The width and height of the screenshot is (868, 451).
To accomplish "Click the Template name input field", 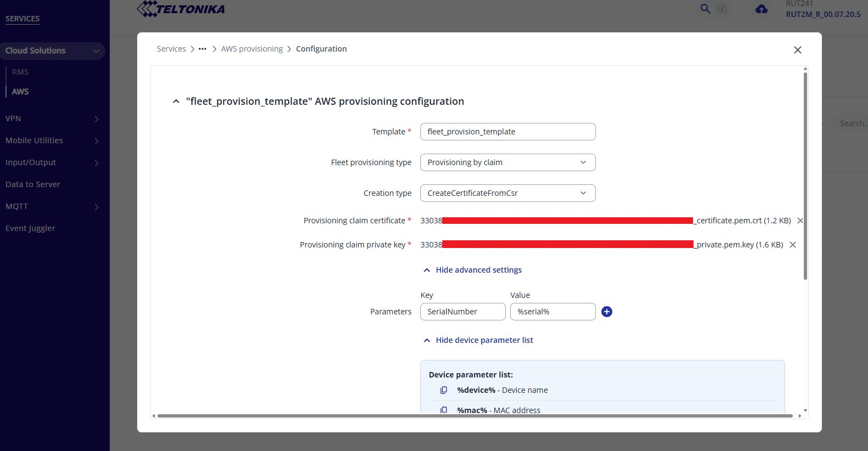I will (508, 132).
